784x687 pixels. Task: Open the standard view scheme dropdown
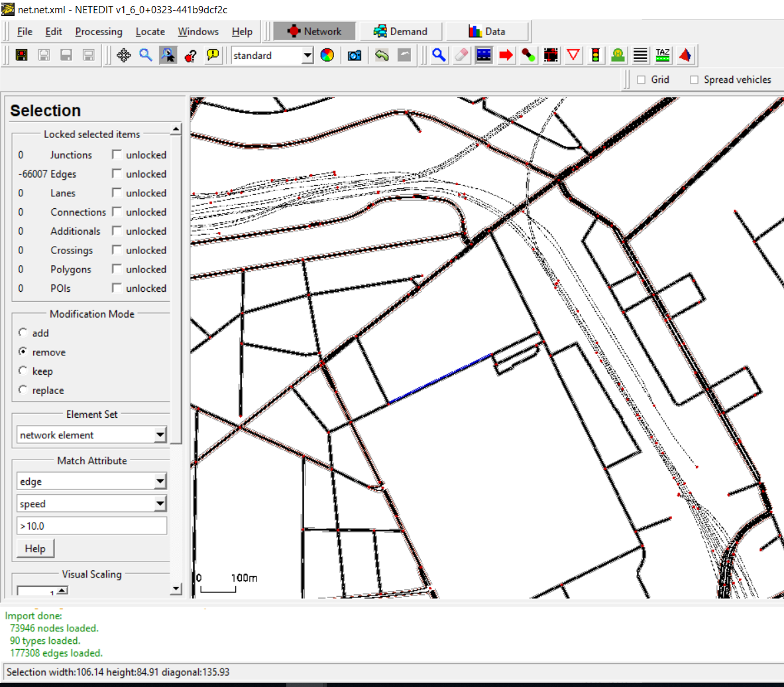pos(308,55)
